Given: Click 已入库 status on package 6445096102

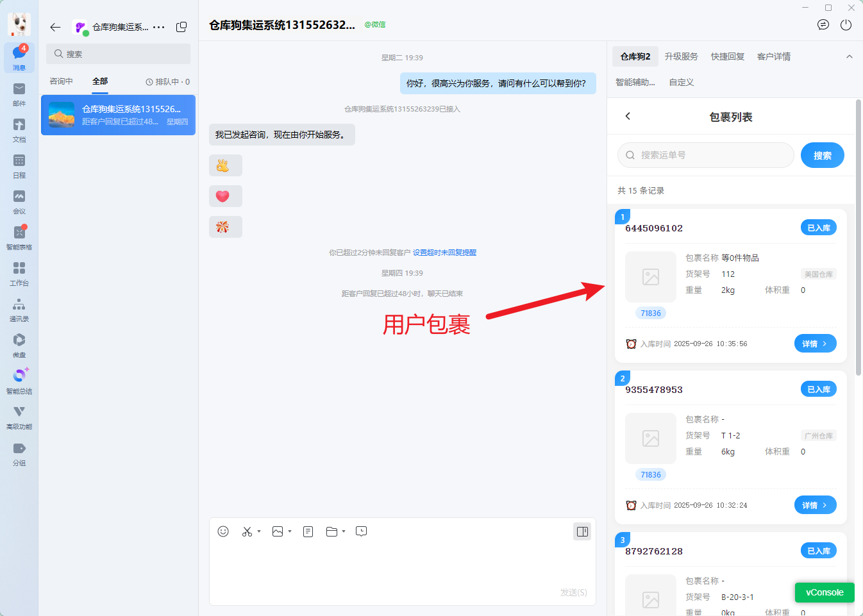Looking at the screenshot, I should click(819, 228).
